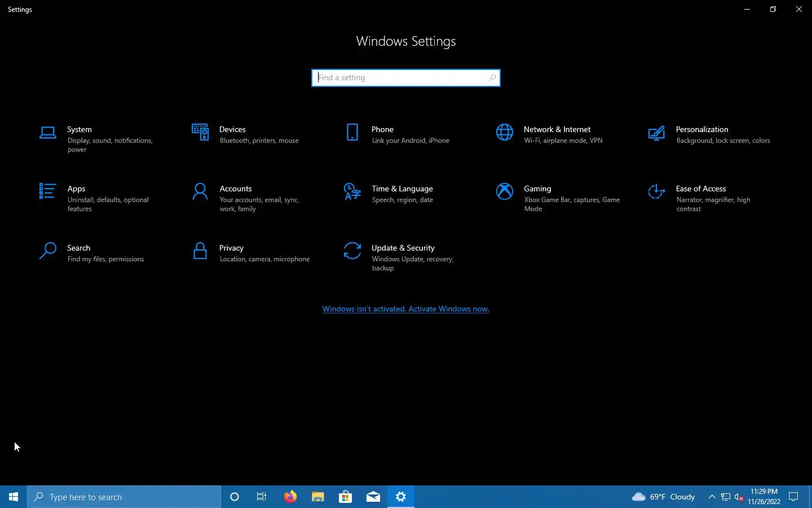Click 'Location, camera, microphone' description
Screen dimensions: 812x508
(x=264, y=259)
